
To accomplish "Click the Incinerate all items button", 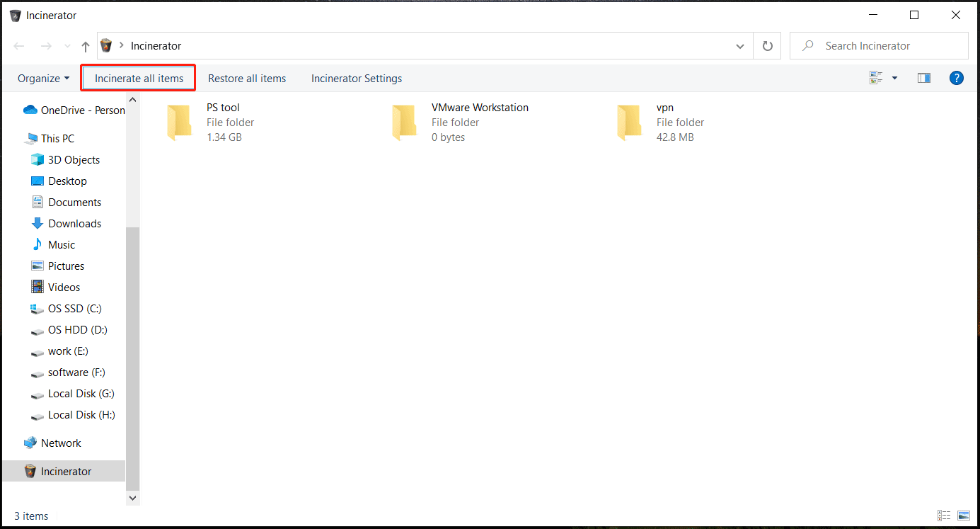I will (139, 79).
